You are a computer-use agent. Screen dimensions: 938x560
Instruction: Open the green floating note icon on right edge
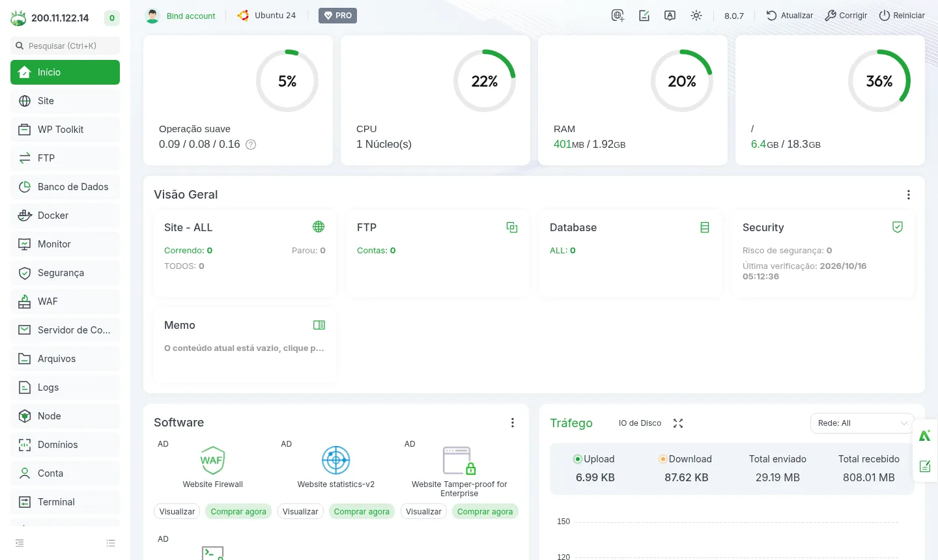925,466
